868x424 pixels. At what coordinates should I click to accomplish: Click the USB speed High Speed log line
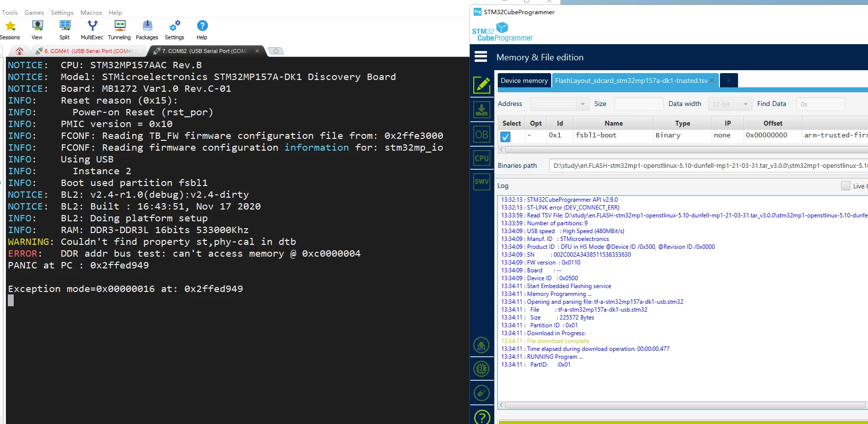point(563,231)
